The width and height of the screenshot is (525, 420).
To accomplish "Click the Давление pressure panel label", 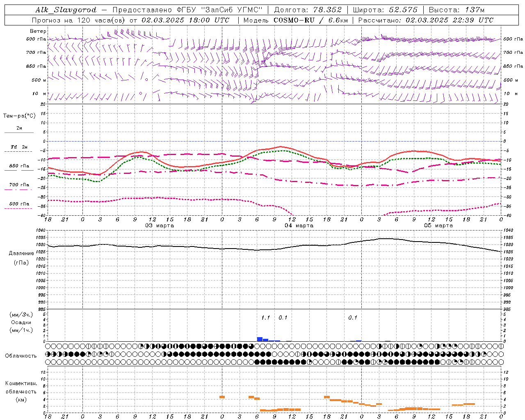I will point(21,253).
